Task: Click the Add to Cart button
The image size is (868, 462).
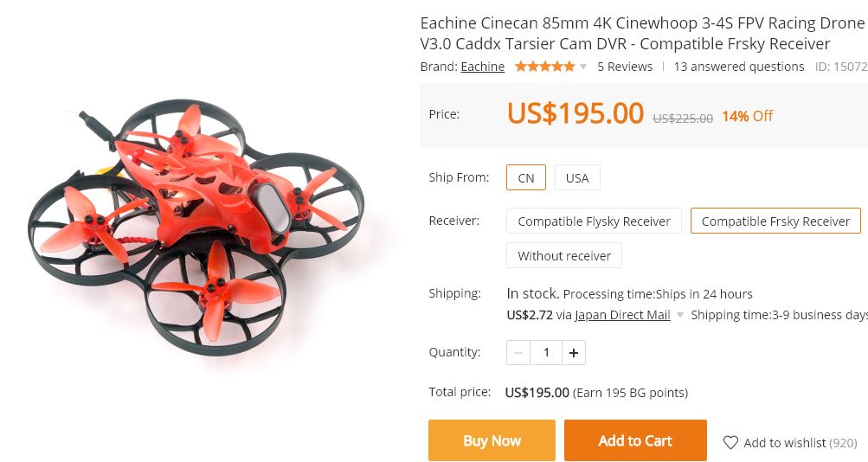Action: coord(635,440)
